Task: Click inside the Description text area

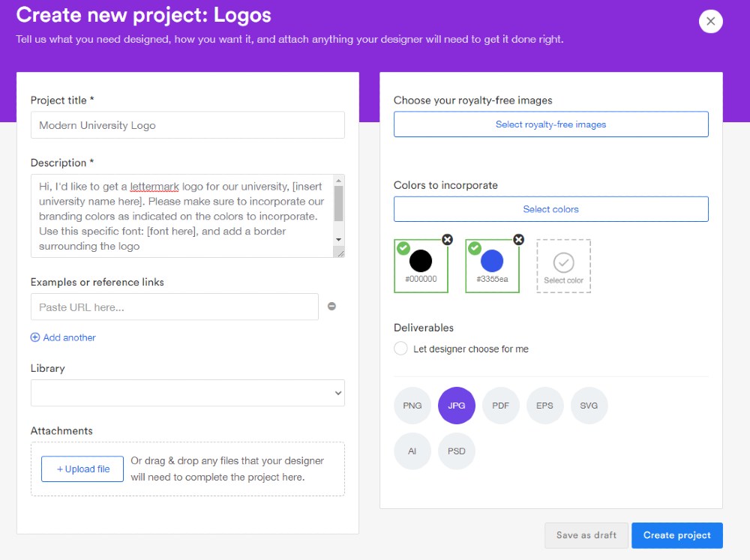Action: pos(181,216)
